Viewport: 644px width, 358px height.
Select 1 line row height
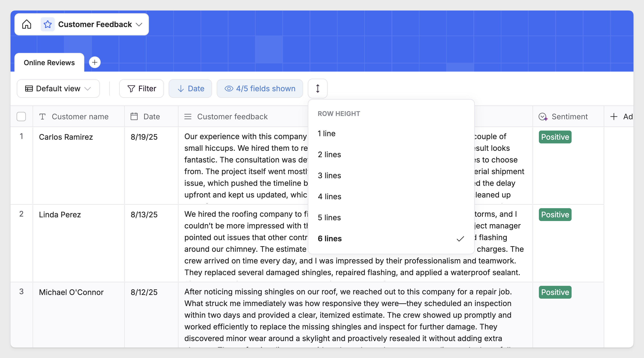pyautogui.click(x=391, y=133)
